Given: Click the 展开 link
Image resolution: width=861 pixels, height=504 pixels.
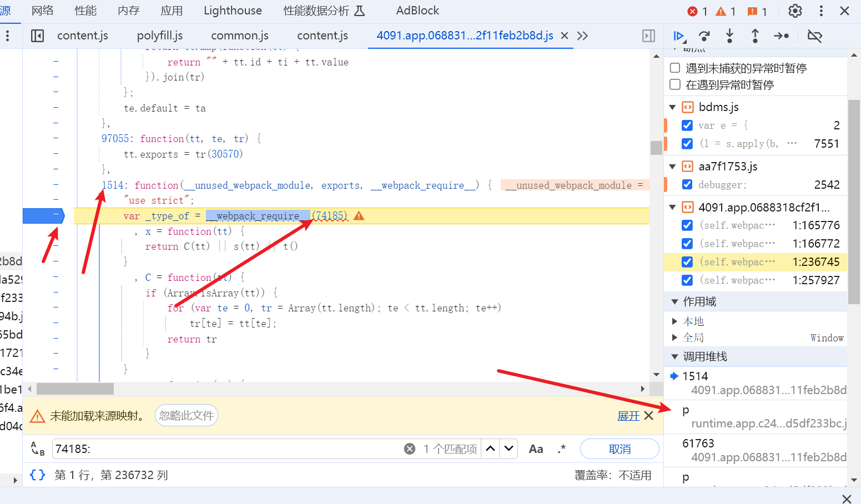Looking at the screenshot, I should [628, 416].
